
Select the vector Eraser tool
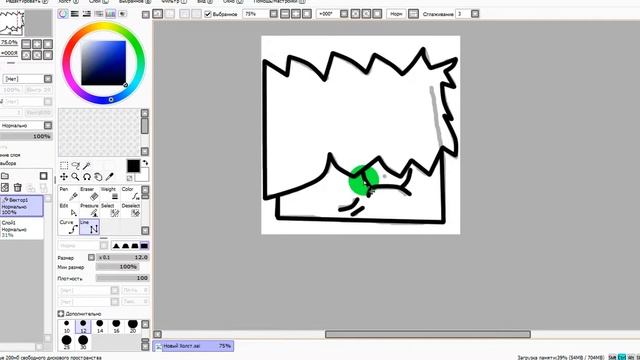tap(89, 193)
